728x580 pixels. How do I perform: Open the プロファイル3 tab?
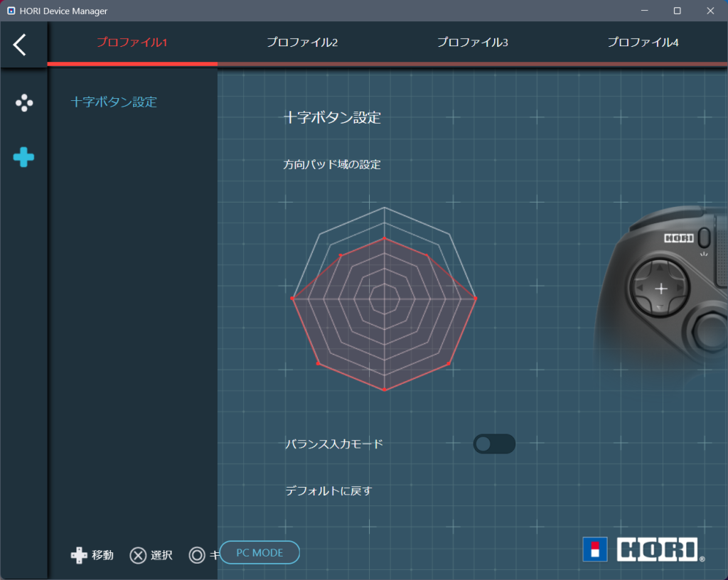click(x=473, y=43)
